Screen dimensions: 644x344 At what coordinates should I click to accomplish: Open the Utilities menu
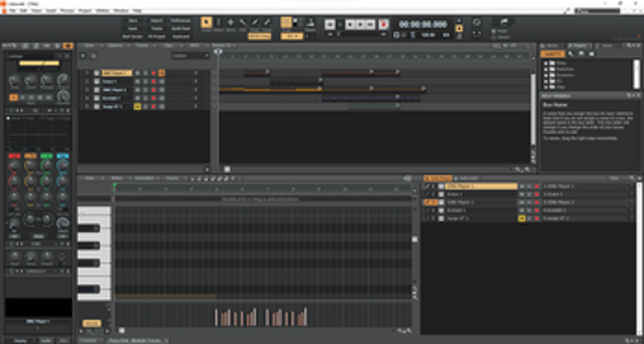click(x=103, y=10)
